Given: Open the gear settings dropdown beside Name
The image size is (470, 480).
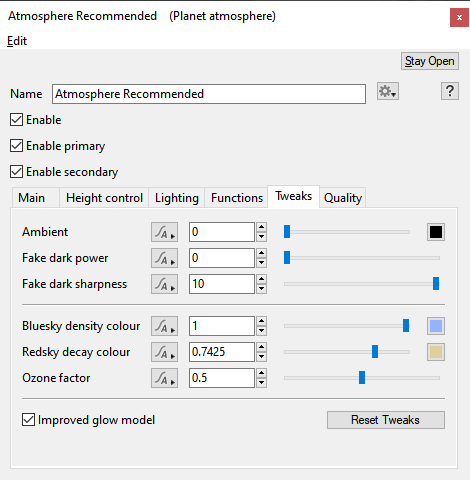Looking at the screenshot, I should pyautogui.click(x=388, y=91).
